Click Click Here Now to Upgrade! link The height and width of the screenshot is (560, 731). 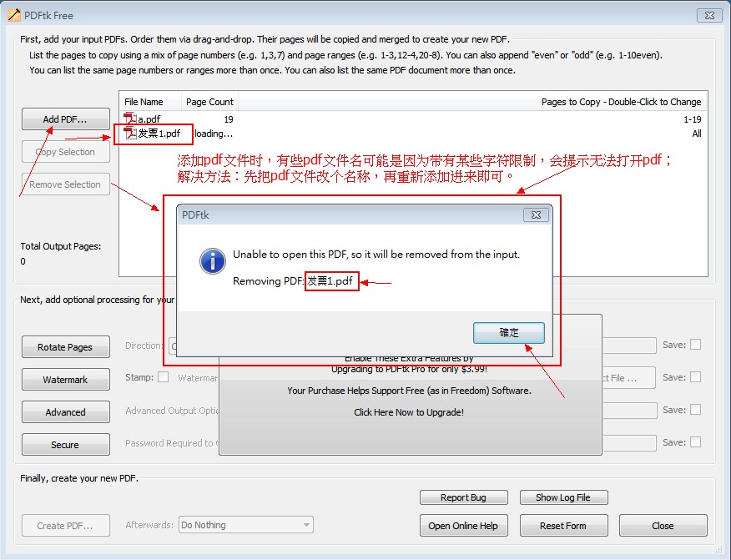pyautogui.click(x=408, y=412)
